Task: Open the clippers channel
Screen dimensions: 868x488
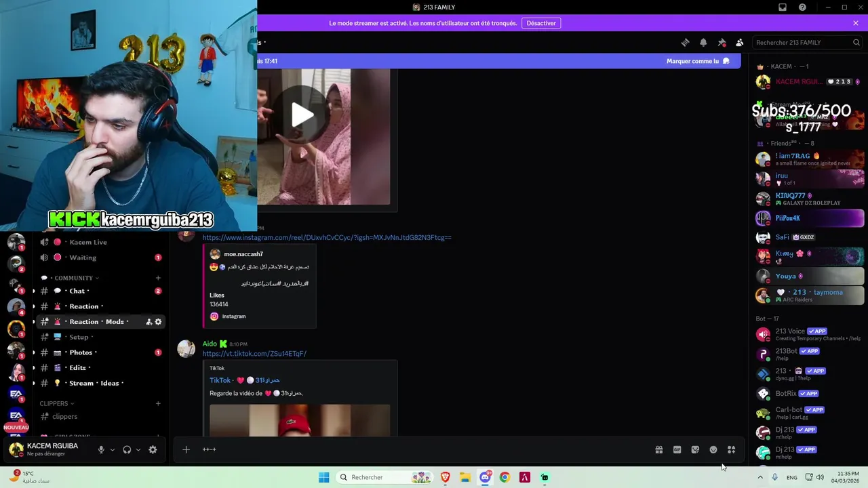Action: 102,416
